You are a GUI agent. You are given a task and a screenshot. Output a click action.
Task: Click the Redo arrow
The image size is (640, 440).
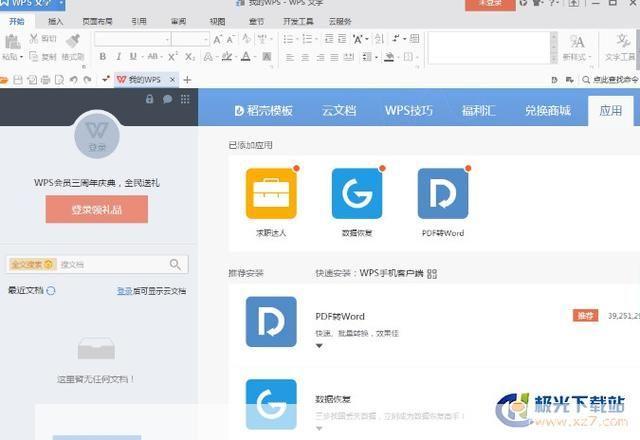click(x=87, y=80)
